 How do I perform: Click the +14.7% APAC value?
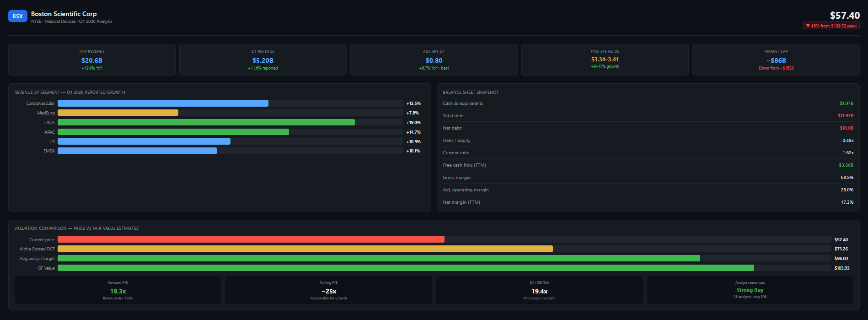click(413, 132)
